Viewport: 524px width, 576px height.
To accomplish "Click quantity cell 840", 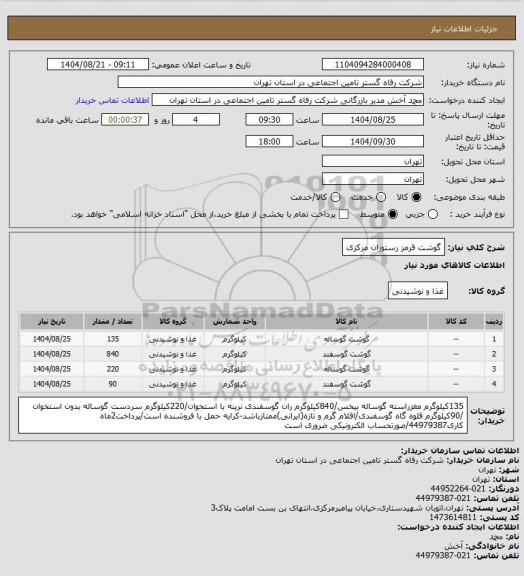I will [113, 354].
